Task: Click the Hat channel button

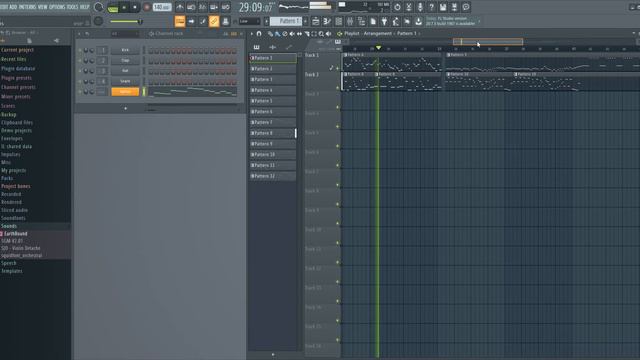Action: [x=125, y=71]
